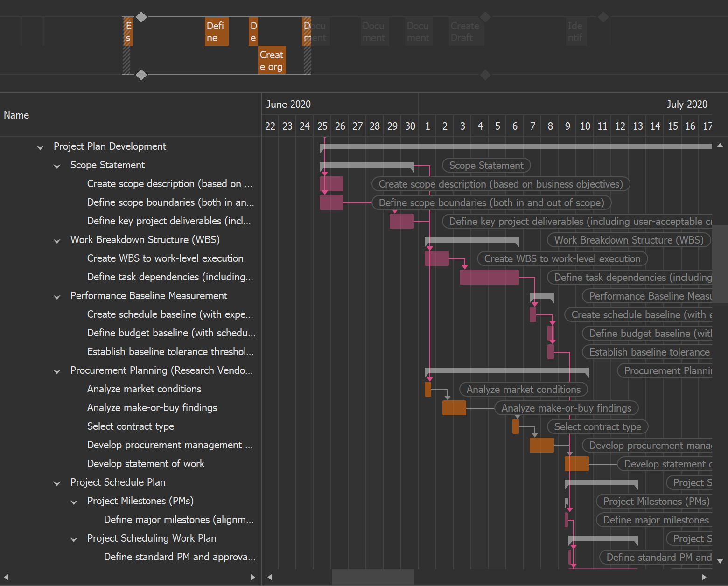Collapse Performance Baseline Measurement group

click(x=57, y=297)
